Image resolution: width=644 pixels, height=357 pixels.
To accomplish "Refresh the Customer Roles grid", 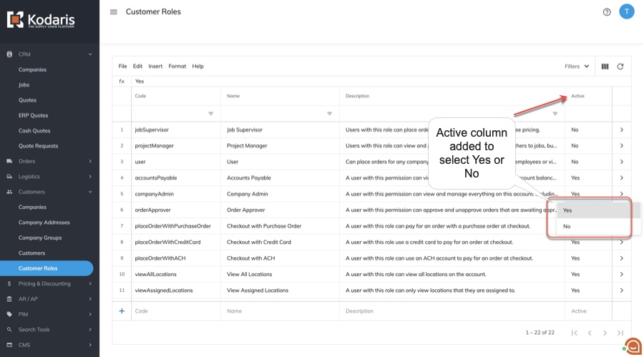I will (620, 66).
